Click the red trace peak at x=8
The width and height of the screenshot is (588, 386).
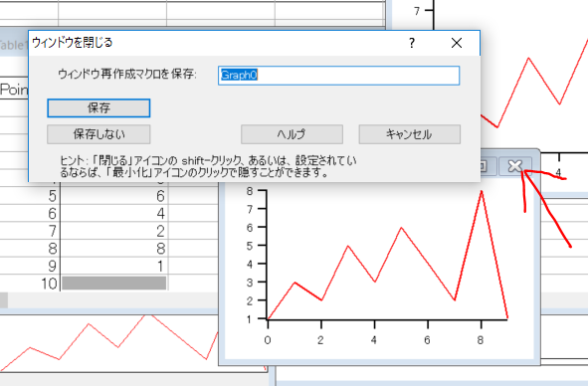(482, 192)
